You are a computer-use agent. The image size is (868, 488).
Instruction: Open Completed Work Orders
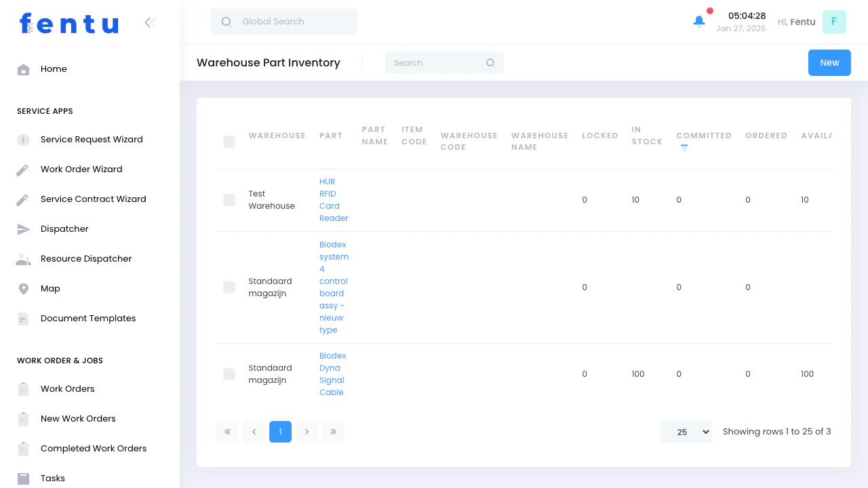click(94, 448)
